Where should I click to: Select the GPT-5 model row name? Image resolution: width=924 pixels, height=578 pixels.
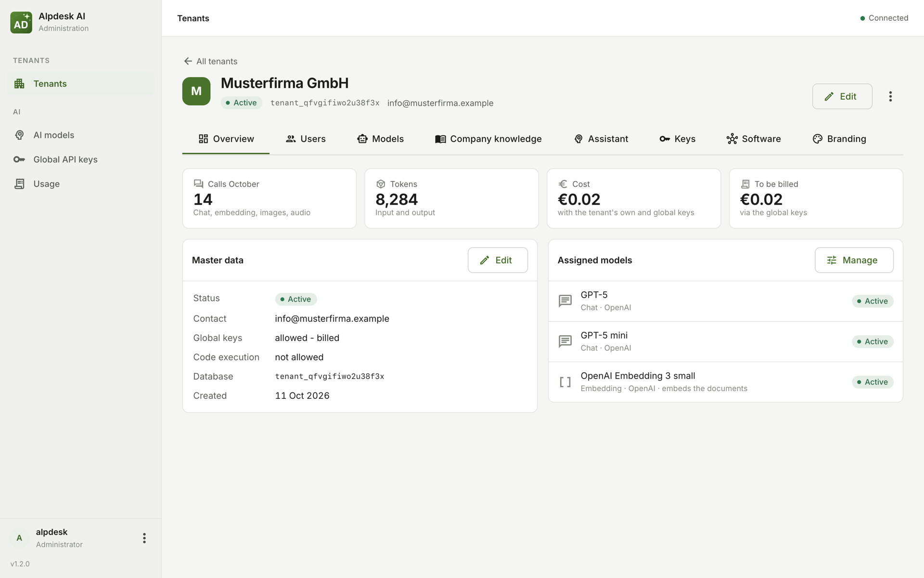pyautogui.click(x=594, y=295)
